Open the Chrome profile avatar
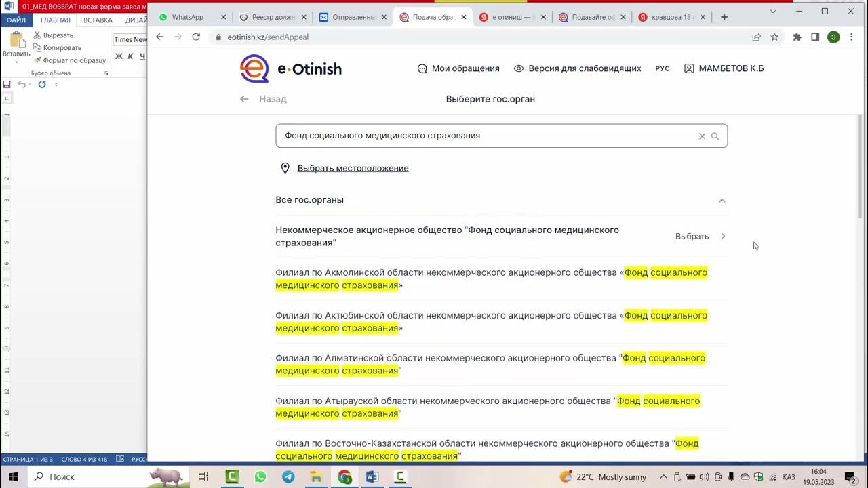Viewport: 868px width, 488px height. 833,37
